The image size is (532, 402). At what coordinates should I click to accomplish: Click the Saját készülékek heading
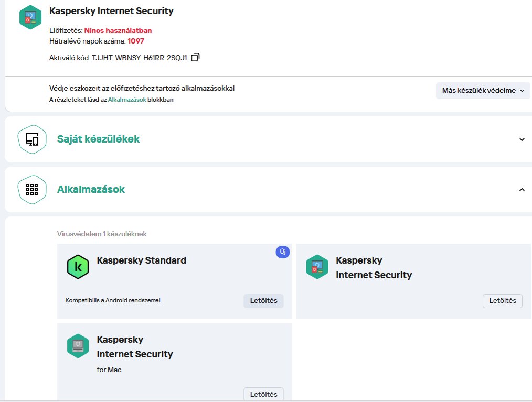(99, 139)
